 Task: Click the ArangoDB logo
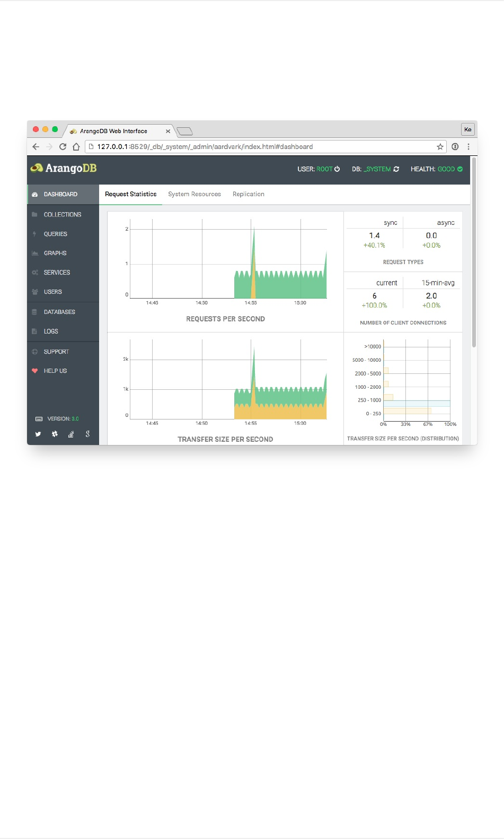(x=64, y=169)
